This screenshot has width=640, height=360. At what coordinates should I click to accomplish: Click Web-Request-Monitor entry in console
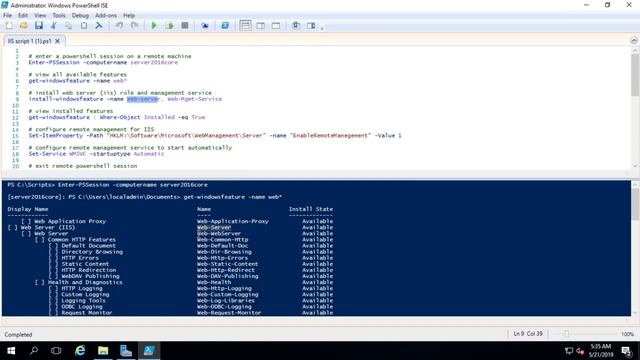(229, 313)
